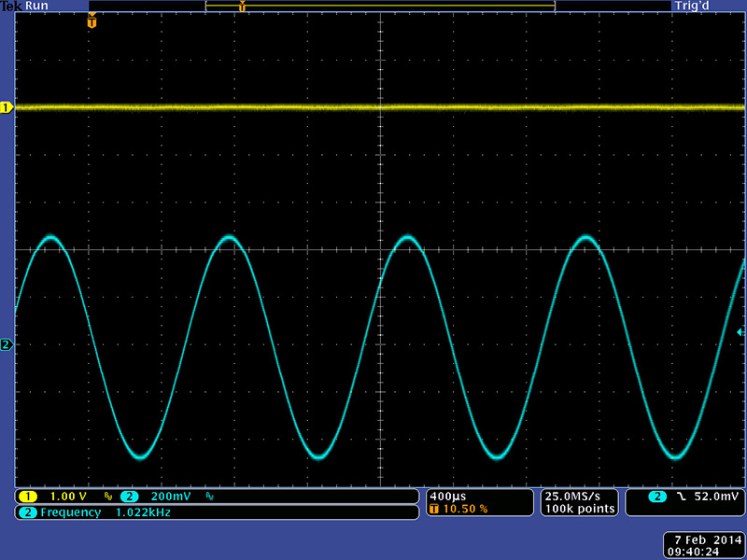
Task: Click the 25.0MS/s sample rate readout
Action: pyautogui.click(x=579, y=495)
